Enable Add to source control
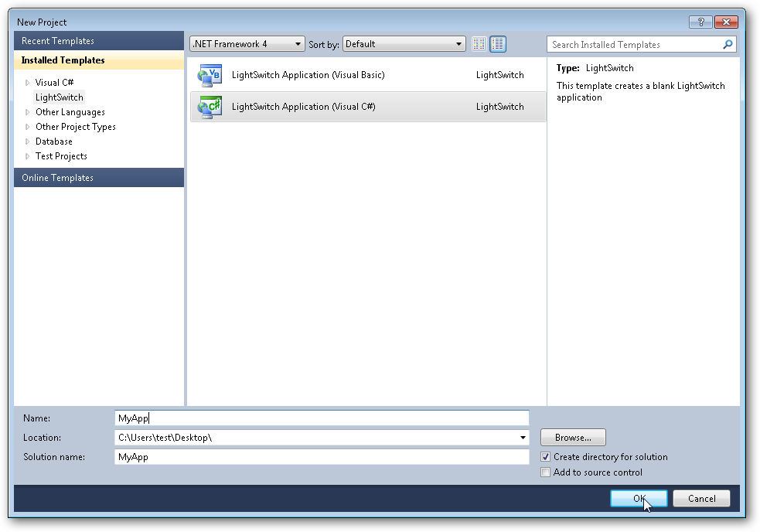The width and height of the screenshot is (760, 532). (x=545, y=472)
